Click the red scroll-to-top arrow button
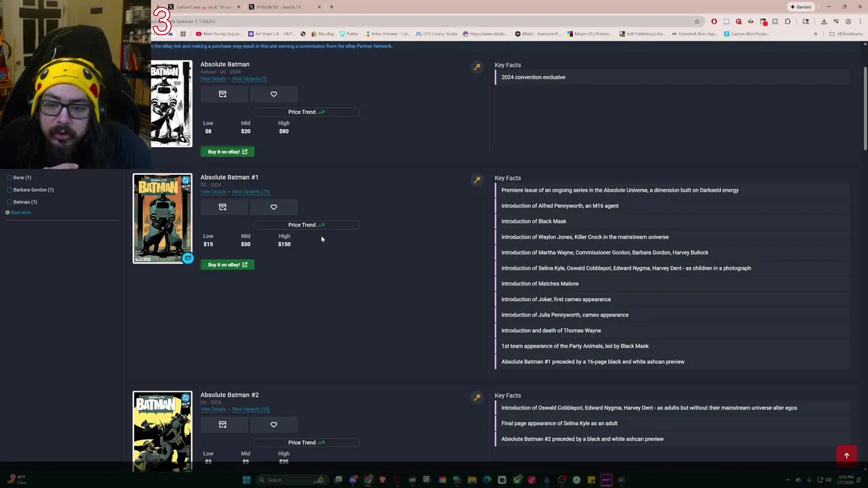This screenshot has width=868, height=488. click(x=846, y=455)
